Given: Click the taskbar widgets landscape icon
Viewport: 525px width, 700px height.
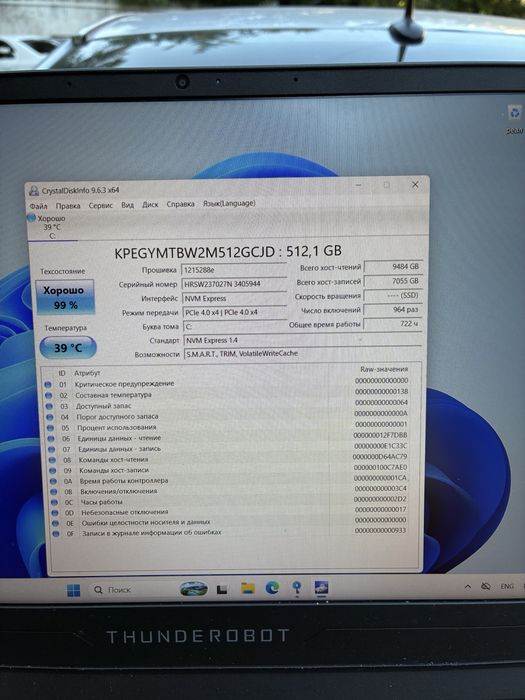Looking at the screenshot, I should pos(193,589).
